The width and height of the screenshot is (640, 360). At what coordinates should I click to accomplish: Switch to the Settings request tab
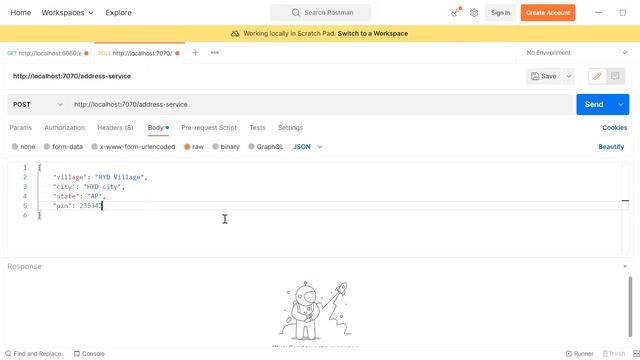point(290,128)
